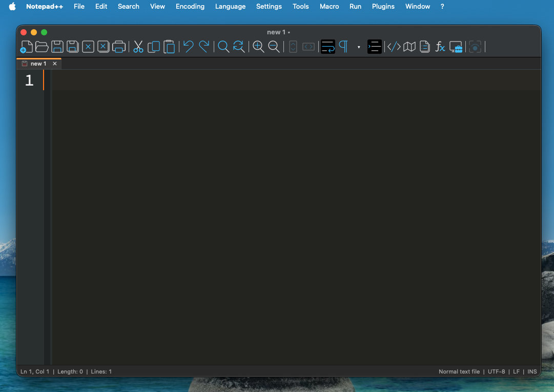The image size is (554, 392).
Task: Undo last action toolbar icon
Action: pos(189,47)
